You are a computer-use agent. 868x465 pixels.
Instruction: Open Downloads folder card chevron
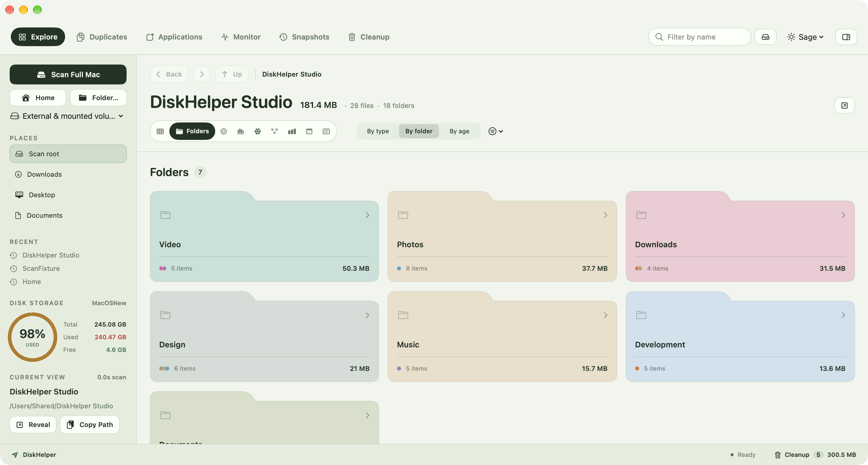[843, 215]
